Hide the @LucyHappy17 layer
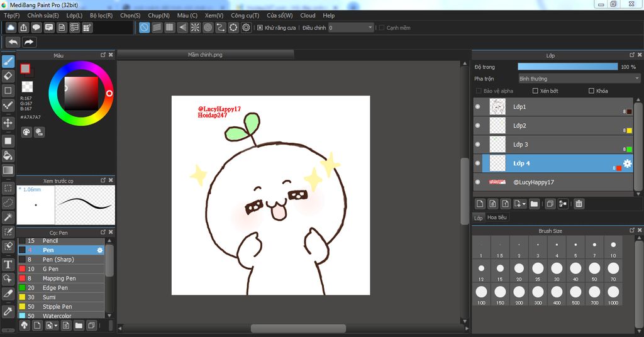 pyautogui.click(x=478, y=182)
